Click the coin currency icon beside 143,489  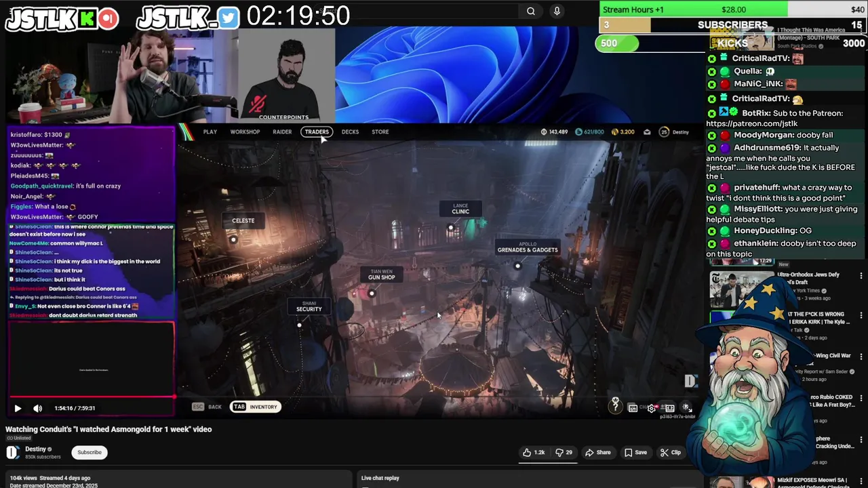pyautogui.click(x=544, y=131)
